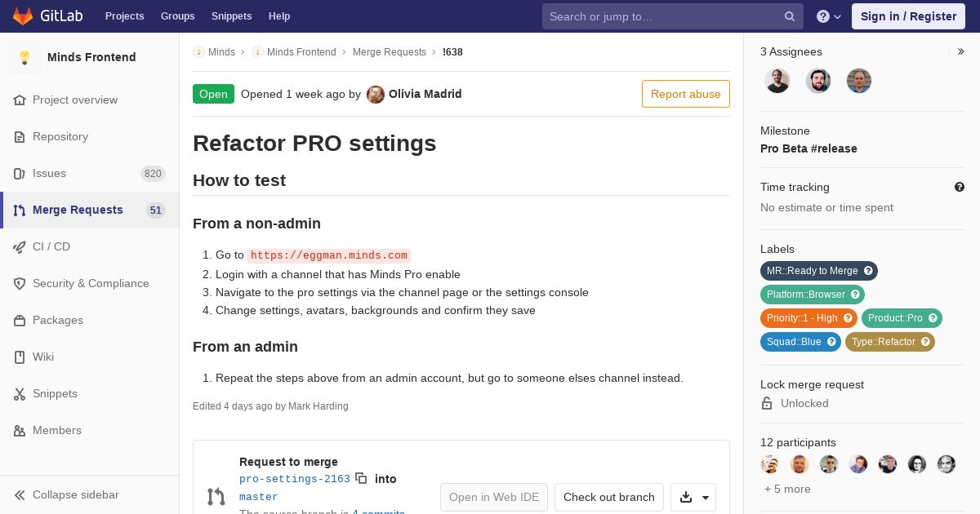Screen dimensions: 980x514
Task: Open the eggman.minds.com link
Action: [x=328, y=255]
